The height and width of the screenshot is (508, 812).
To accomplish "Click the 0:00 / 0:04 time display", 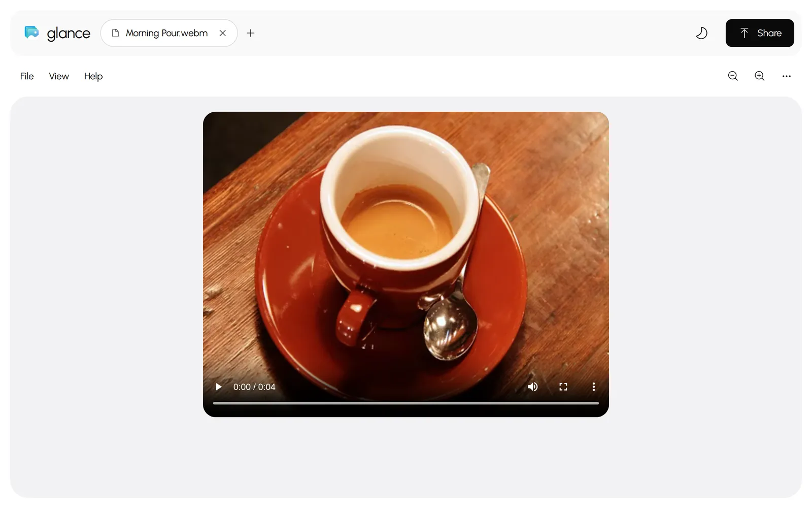I will [x=254, y=387].
